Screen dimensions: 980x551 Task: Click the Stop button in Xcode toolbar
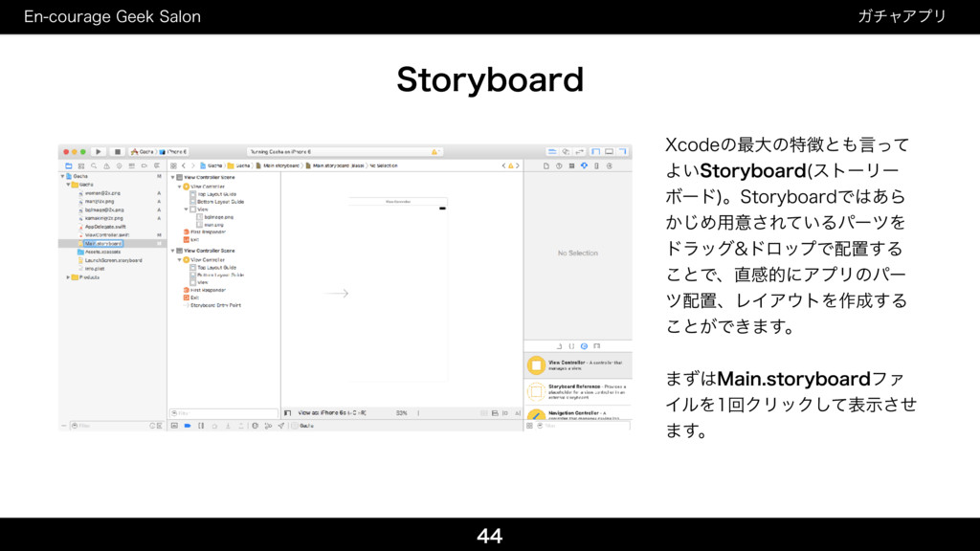click(117, 152)
